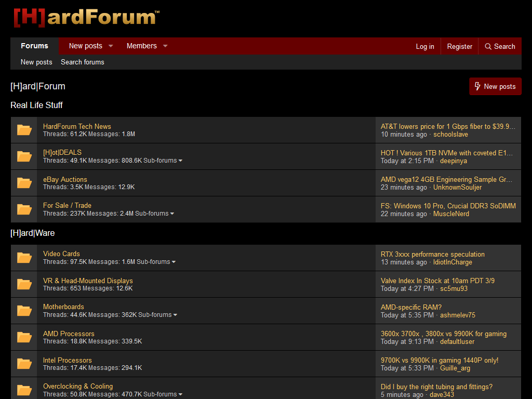
Task: Click the magnifying glass search icon
Action: pos(488,46)
